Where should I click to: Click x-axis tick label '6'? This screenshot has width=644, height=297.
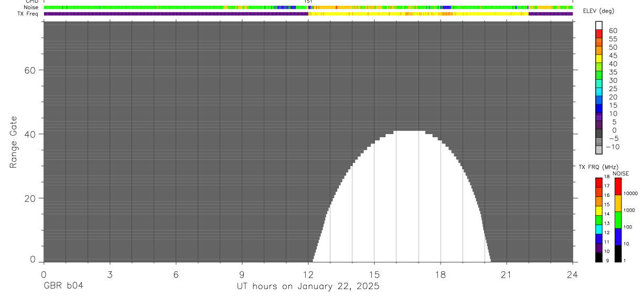tap(176, 274)
